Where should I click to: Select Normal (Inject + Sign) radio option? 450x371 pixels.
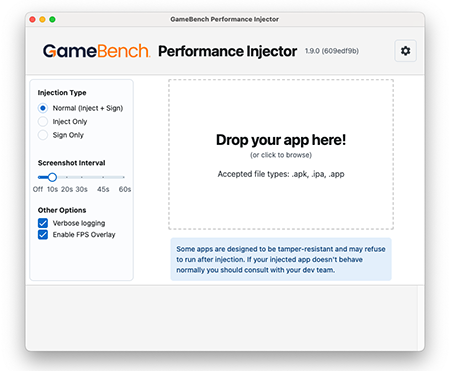click(x=43, y=108)
